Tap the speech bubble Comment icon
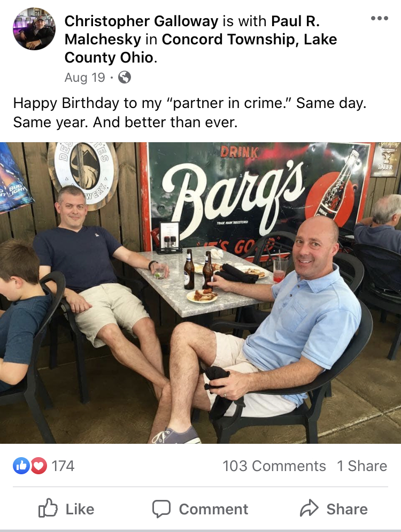The image size is (401, 532). coord(161,508)
